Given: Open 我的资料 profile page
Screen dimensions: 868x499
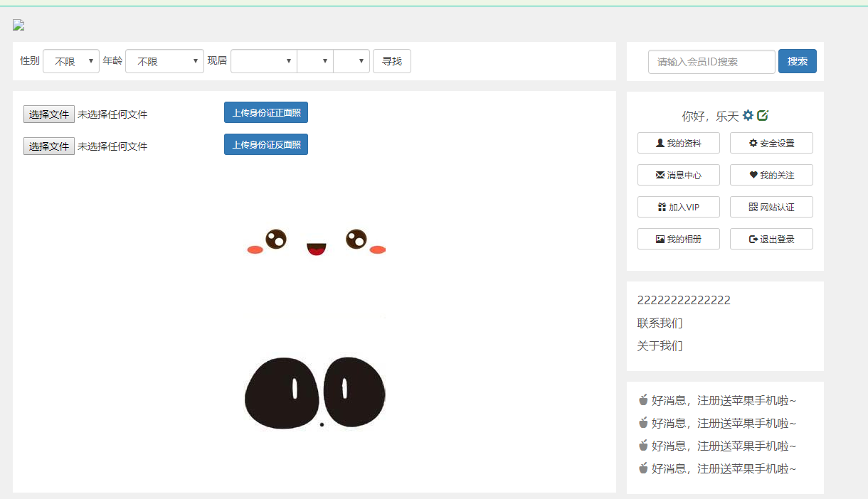Looking at the screenshot, I should click(x=679, y=143).
